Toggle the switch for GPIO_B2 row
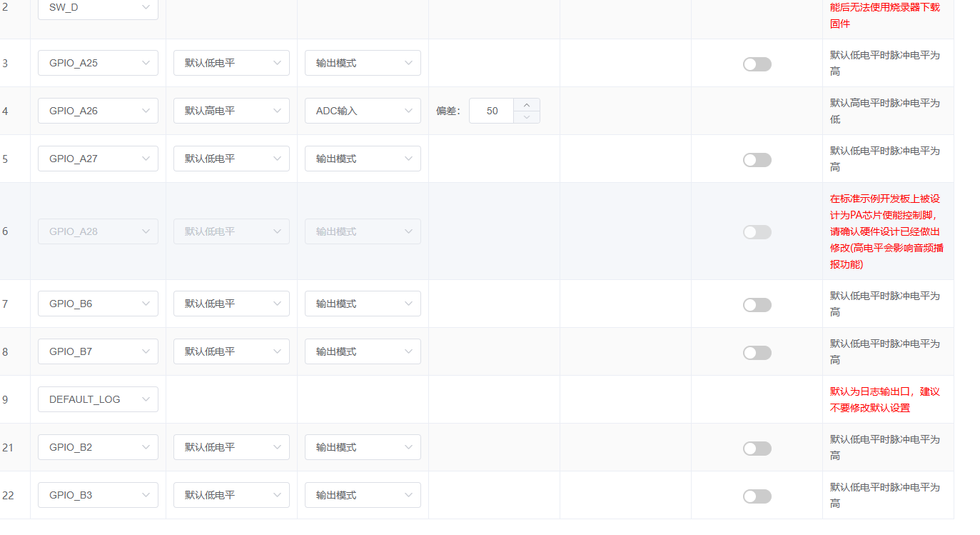This screenshot has height=535, width=980. click(x=757, y=449)
